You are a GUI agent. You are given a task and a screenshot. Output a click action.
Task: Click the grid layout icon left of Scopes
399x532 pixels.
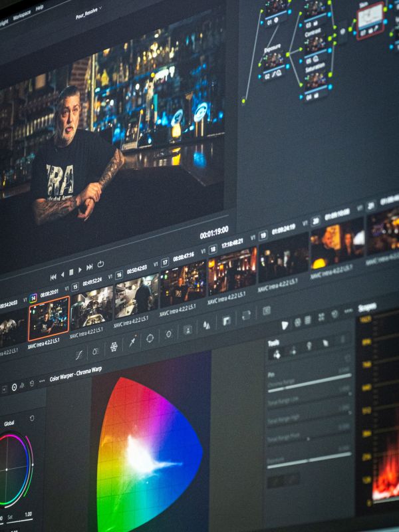[308, 320]
